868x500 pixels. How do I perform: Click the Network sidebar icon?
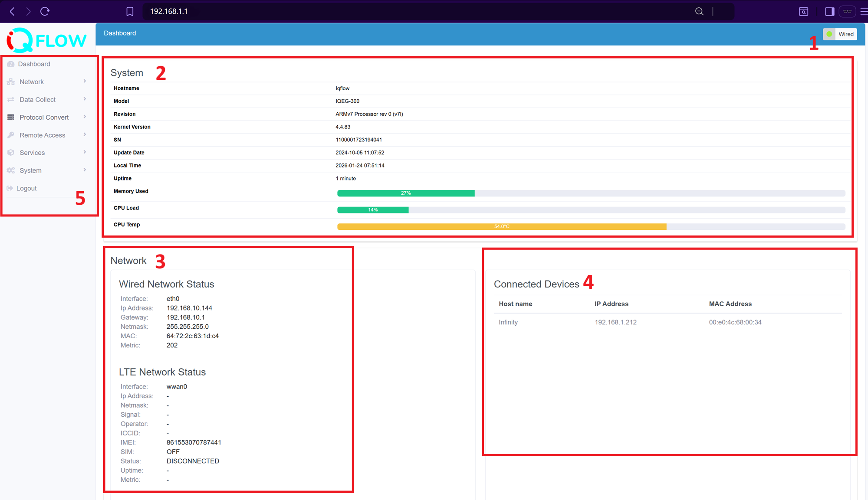pyautogui.click(x=11, y=82)
